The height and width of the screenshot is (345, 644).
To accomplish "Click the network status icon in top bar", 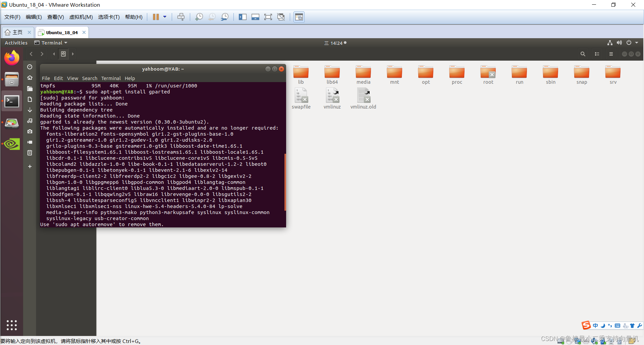I will (x=610, y=43).
